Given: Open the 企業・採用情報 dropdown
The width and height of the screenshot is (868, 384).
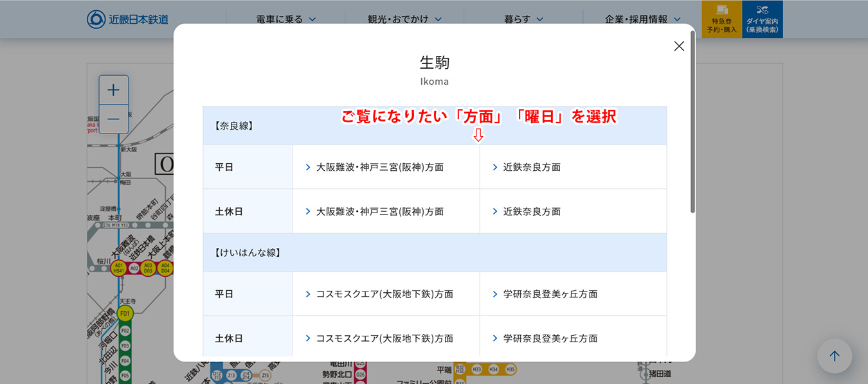Looking at the screenshot, I should click(x=641, y=19).
